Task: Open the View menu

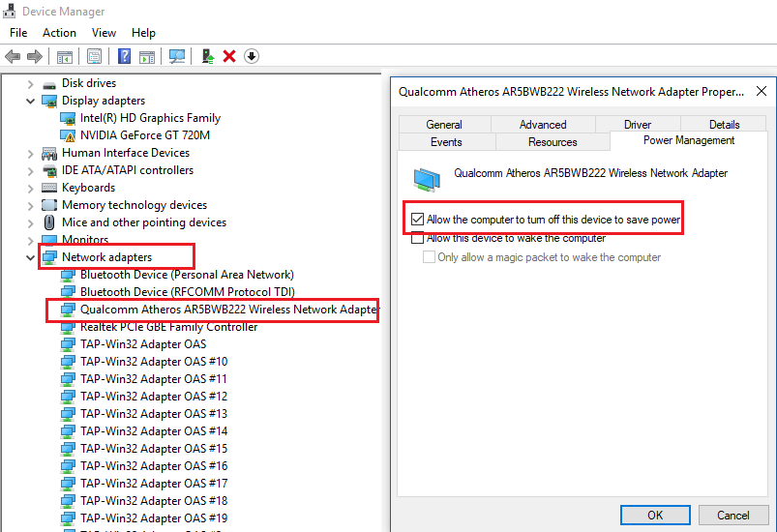Action: click(104, 33)
